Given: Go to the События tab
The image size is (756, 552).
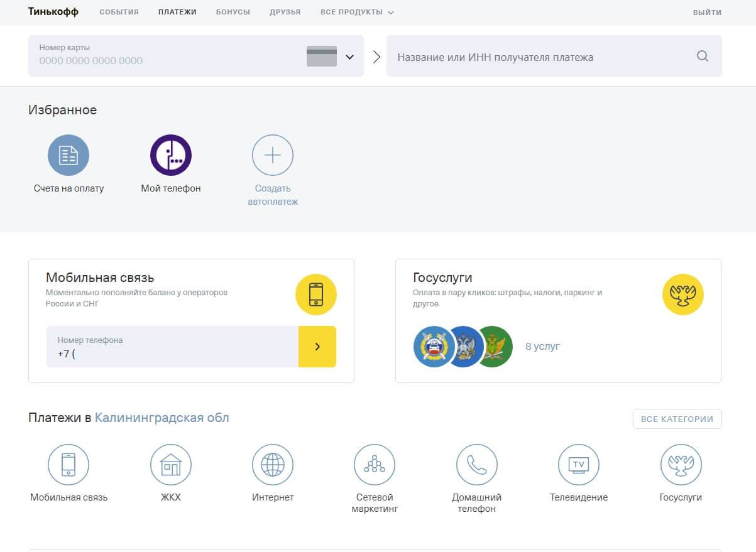Looking at the screenshot, I should click(119, 12).
